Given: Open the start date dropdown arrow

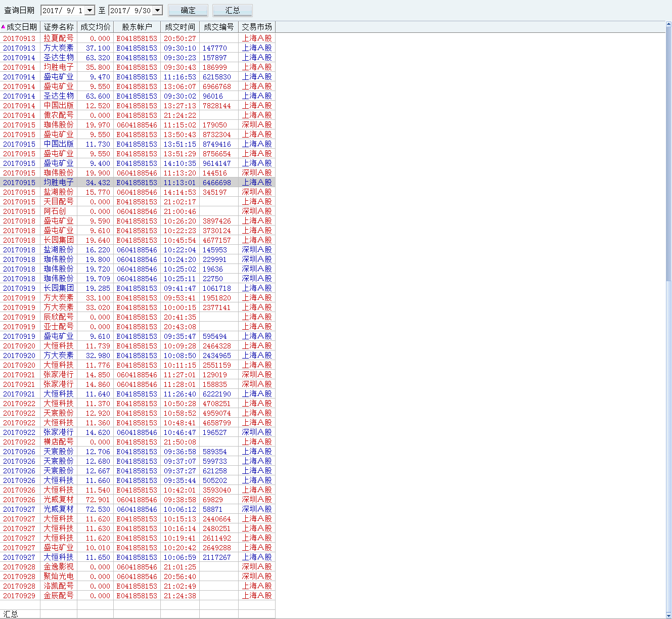Looking at the screenshot, I should click(x=90, y=11).
